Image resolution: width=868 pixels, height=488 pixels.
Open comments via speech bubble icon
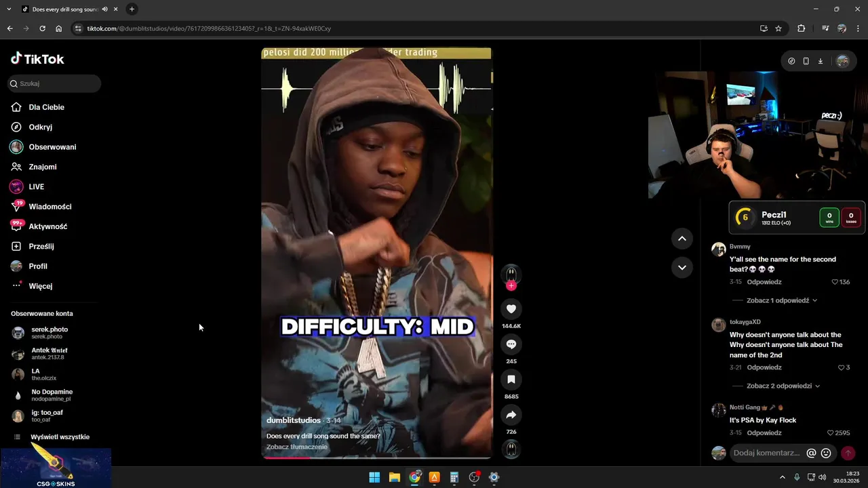point(511,344)
